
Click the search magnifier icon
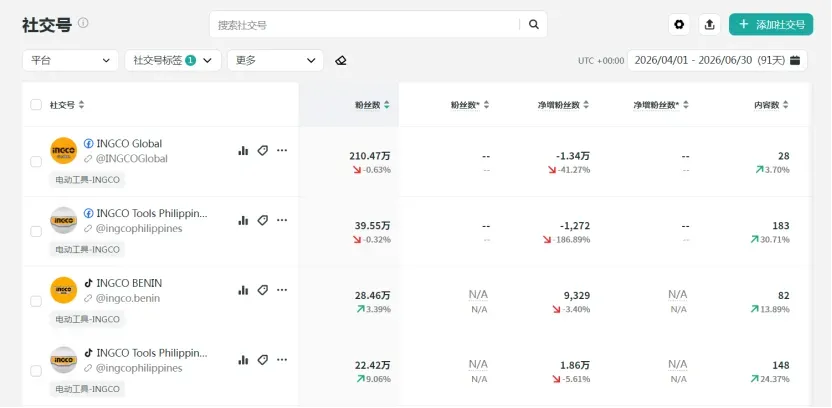coord(534,24)
